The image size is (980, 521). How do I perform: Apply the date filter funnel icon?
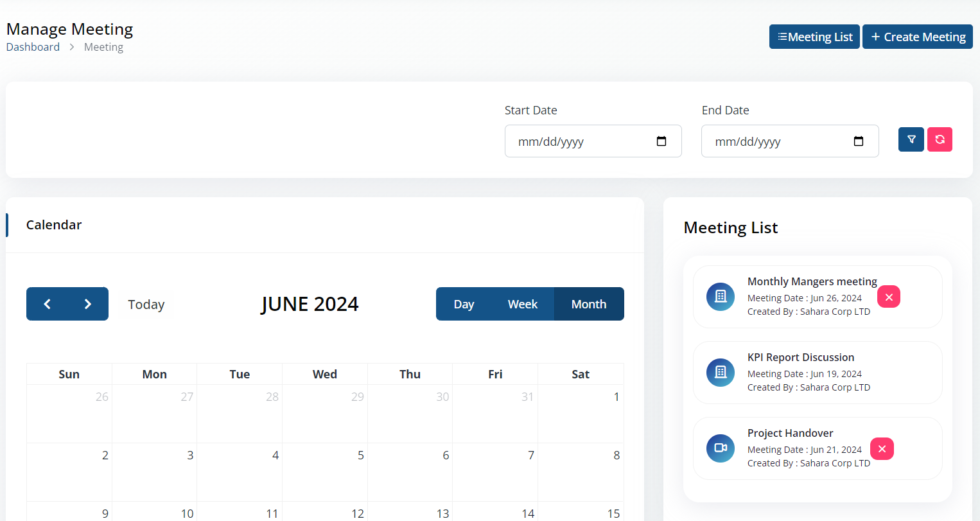[911, 139]
